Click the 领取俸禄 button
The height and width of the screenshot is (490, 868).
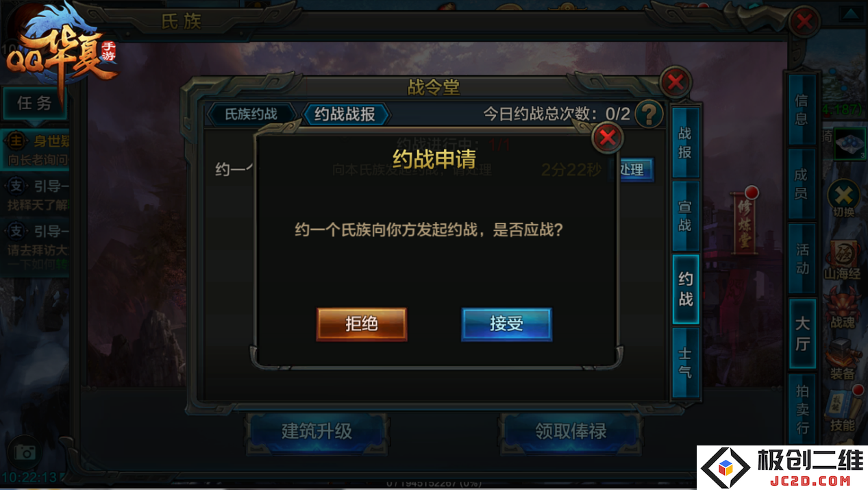pos(571,431)
